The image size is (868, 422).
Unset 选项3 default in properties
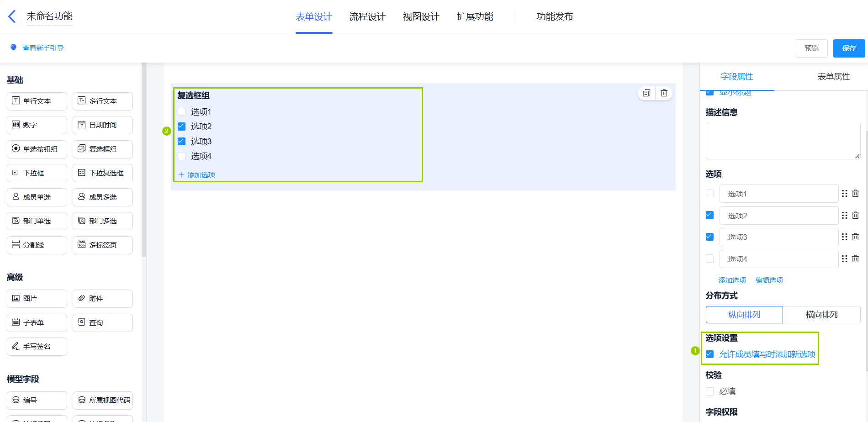[710, 237]
